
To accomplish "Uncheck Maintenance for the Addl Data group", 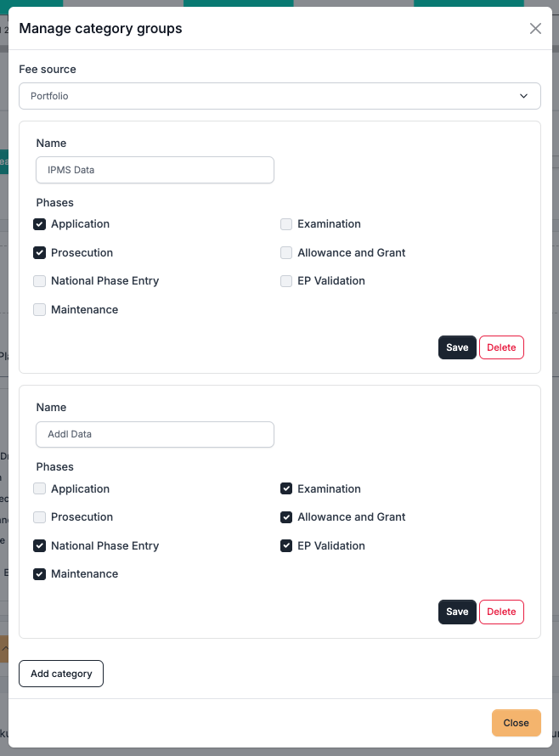I will [x=39, y=573].
